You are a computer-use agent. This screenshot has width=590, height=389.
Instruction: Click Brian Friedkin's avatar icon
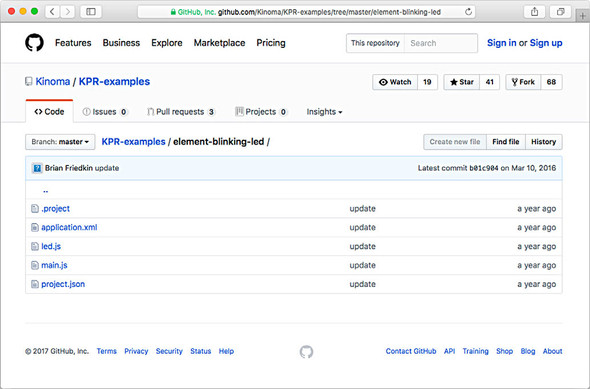click(x=37, y=168)
